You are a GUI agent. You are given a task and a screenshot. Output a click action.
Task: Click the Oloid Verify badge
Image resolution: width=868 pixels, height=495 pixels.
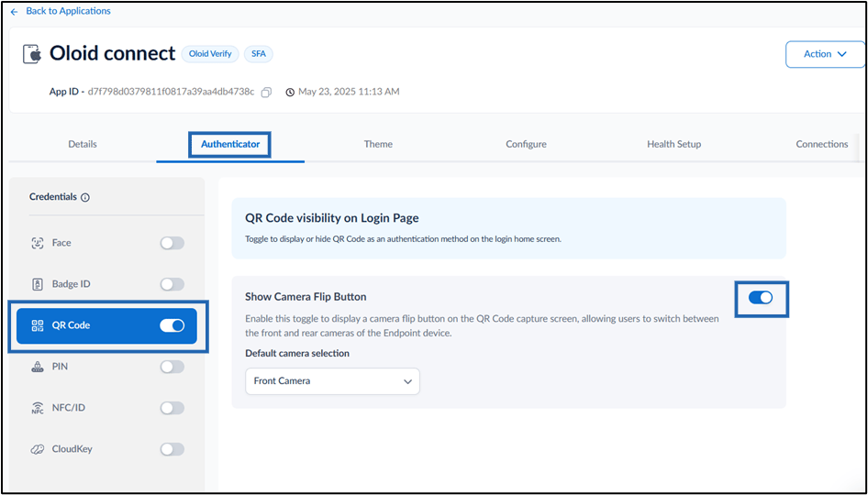210,54
